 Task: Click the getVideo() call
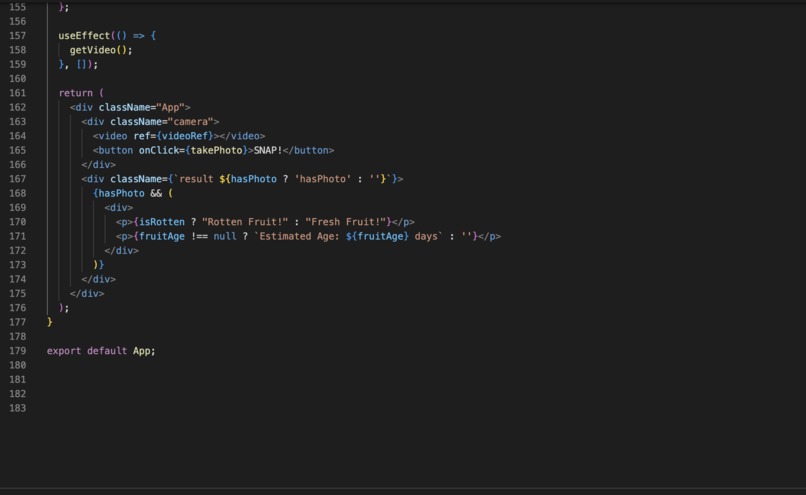[101, 50]
